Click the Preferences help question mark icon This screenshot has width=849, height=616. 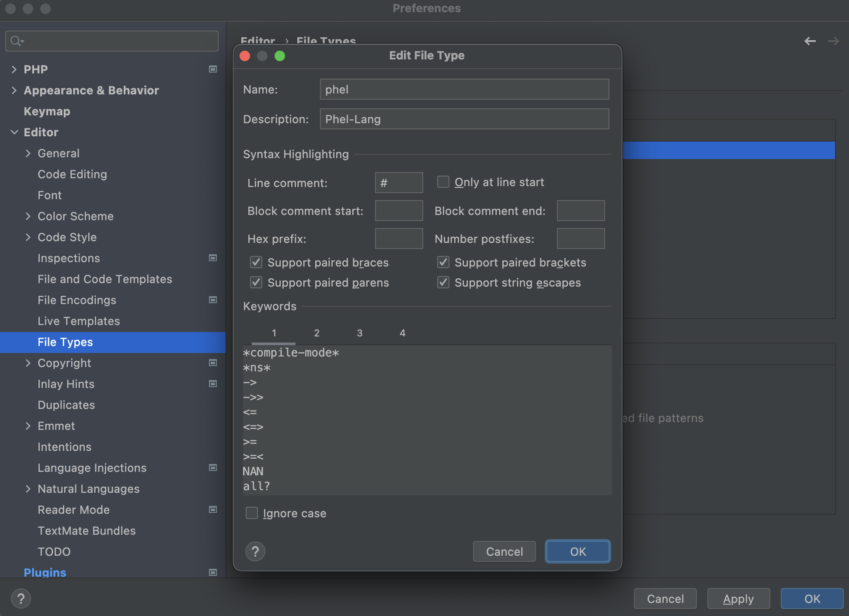(21, 599)
